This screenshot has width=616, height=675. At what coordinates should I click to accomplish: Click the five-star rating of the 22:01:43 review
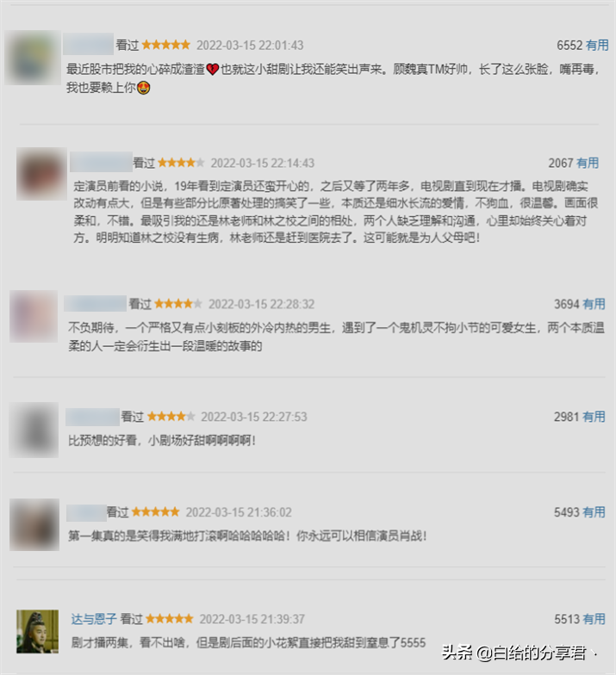click(165, 45)
